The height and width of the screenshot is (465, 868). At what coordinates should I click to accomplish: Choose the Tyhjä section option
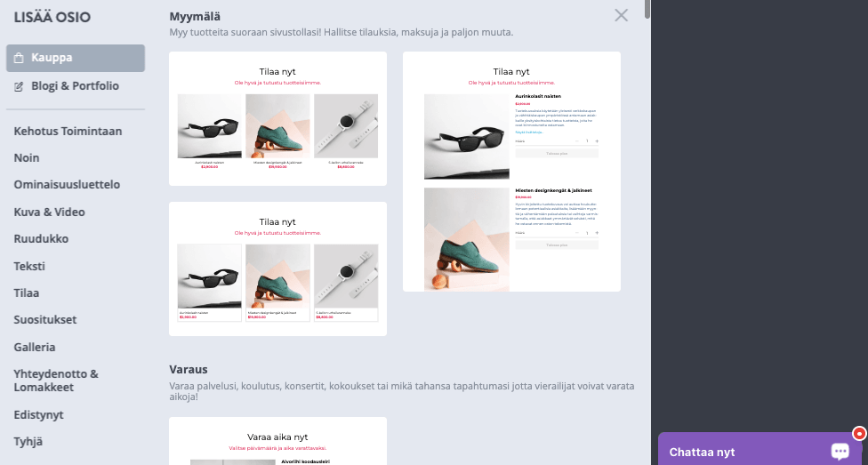coord(28,441)
